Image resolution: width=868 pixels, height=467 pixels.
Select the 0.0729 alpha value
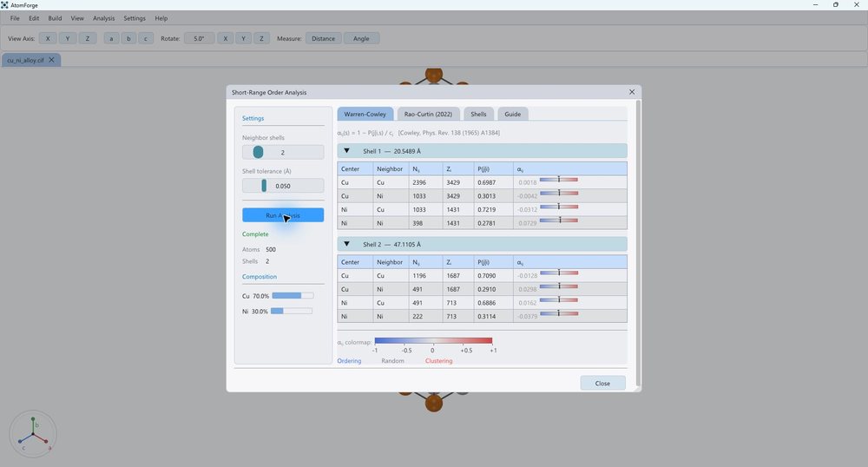(x=528, y=223)
